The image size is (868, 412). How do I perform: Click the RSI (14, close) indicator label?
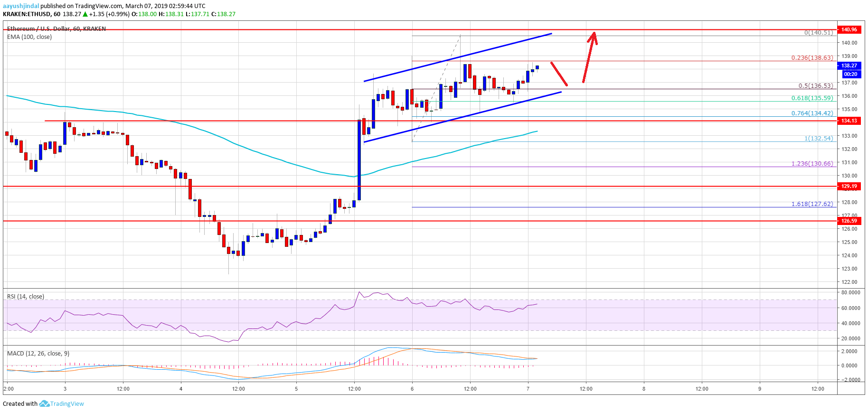26,297
